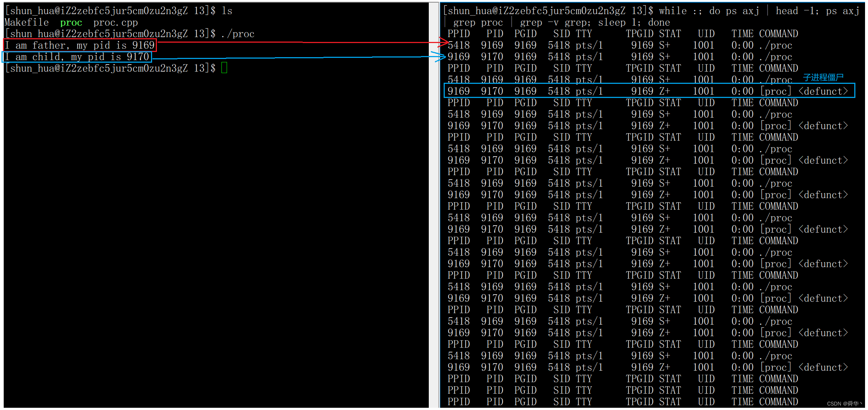
Task: Click the "ls" command in left terminal
Action: pos(227,11)
